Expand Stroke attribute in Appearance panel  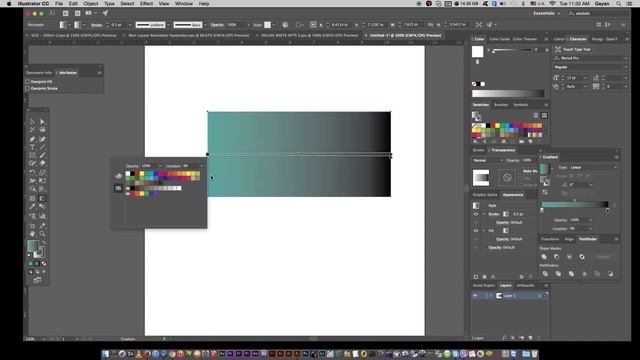point(484,214)
